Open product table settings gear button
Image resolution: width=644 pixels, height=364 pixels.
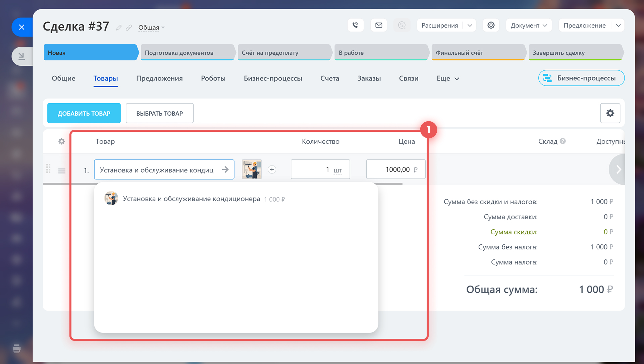click(610, 113)
